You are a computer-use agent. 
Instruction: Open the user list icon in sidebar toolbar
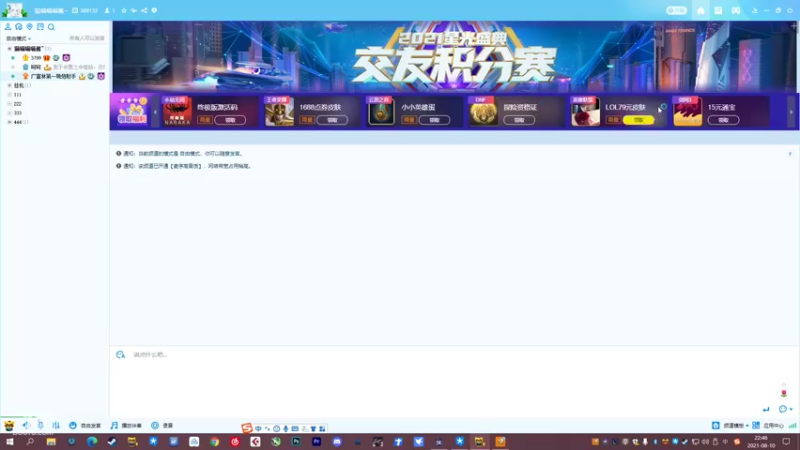8,27
